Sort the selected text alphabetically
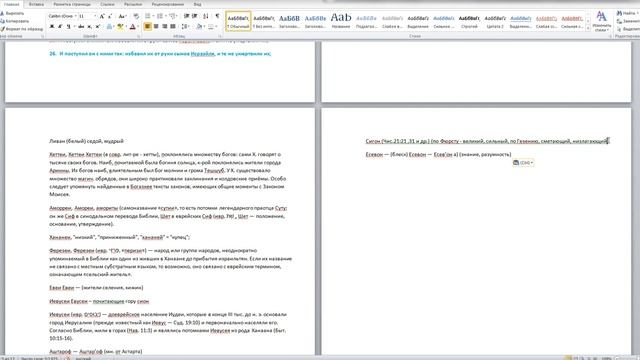This screenshot has width=640, height=360. pyautogui.click(x=206, y=16)
